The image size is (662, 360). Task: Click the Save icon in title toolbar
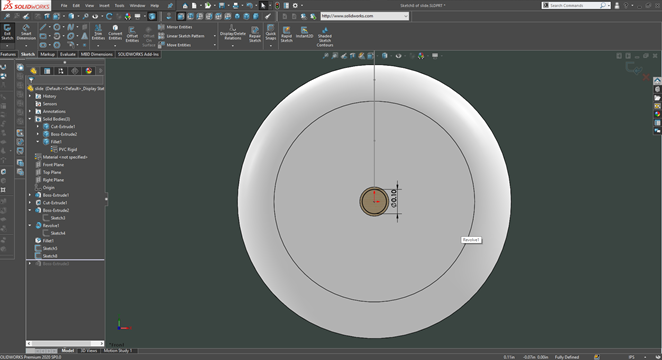click(x=222, y=5)
